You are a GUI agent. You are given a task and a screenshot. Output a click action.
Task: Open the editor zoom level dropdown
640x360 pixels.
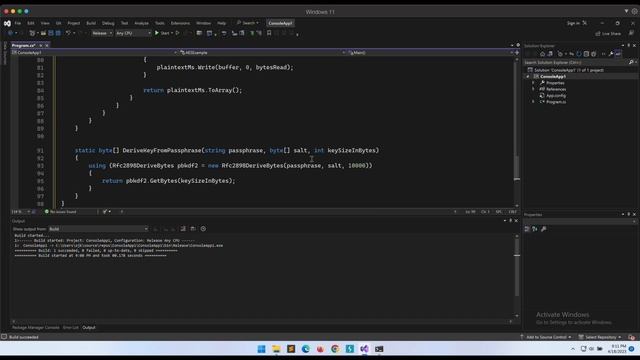pos(21,212)
